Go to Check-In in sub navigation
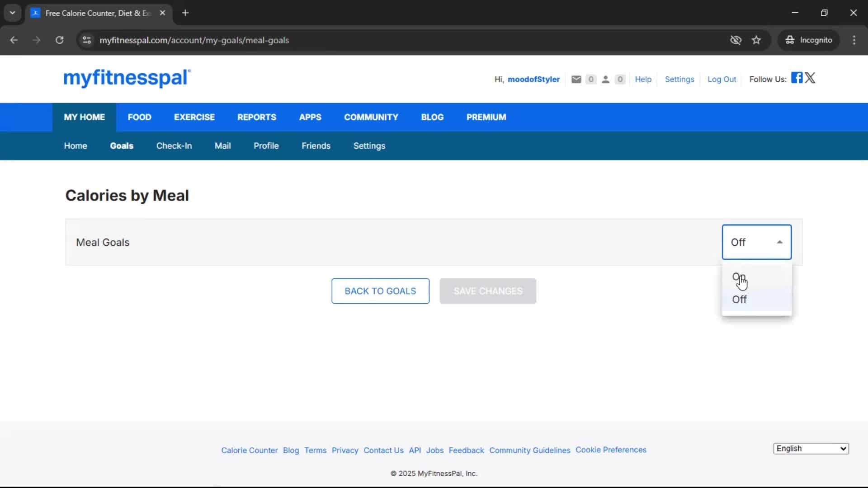The width and height of the screenshot is (868, 488). (174, 146)
